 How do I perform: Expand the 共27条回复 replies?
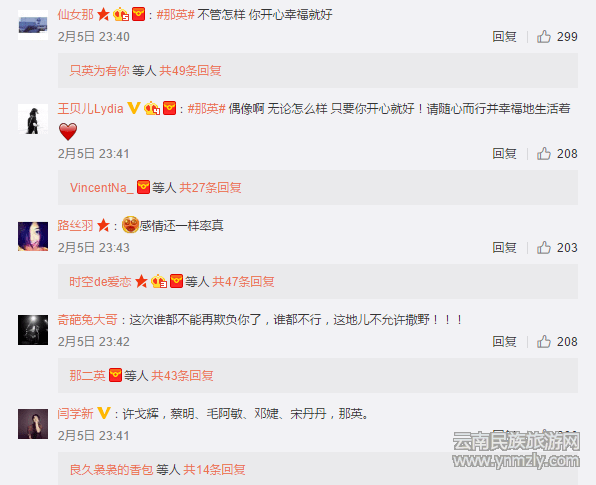[x=210, y=187]
